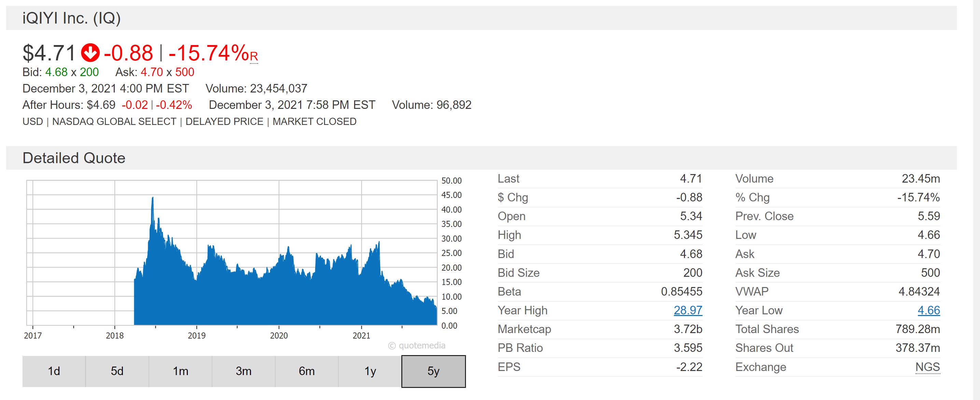980x400 pixels.
Task: Click the small R indicator after percentage
Action: 254,57
